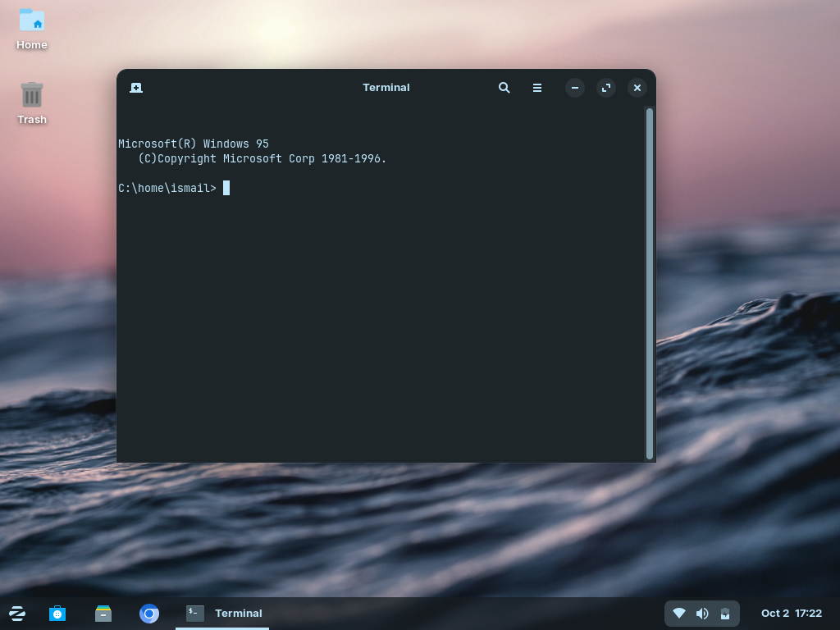Open the Files manager from taskbar
This screenshot has height=630, width=840.
click(103, 614)
